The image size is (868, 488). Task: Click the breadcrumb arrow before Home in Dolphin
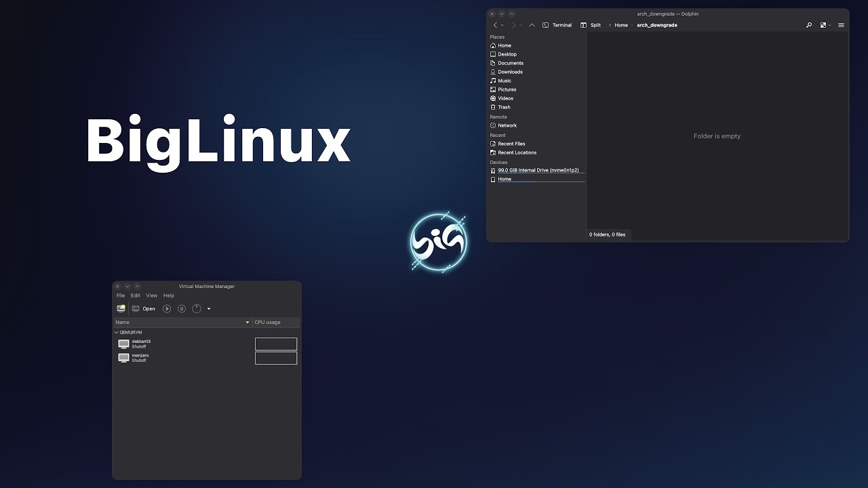[x=609, y=25]
